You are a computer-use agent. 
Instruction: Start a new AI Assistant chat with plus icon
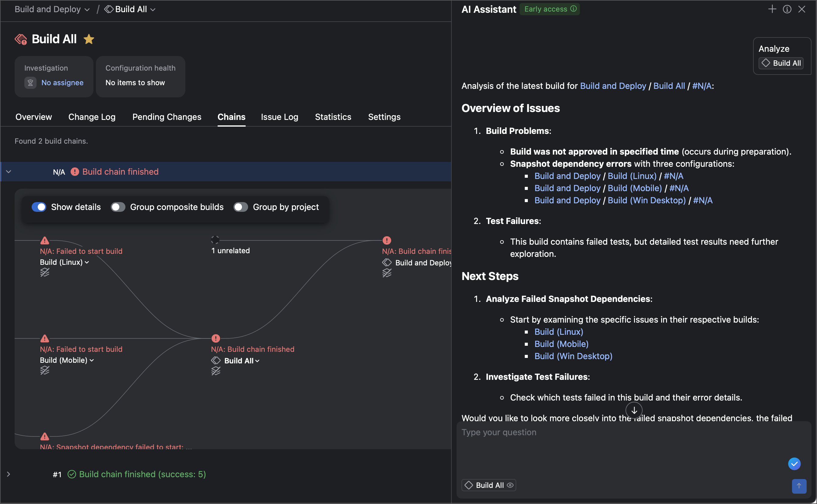[772, 9]
